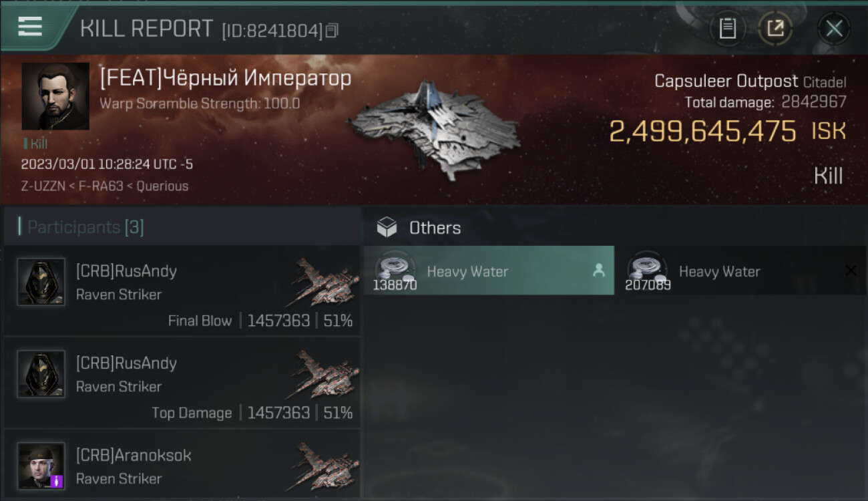Open the Others cargo box icon
868x501 pixels.
click(x=387, y=228)
